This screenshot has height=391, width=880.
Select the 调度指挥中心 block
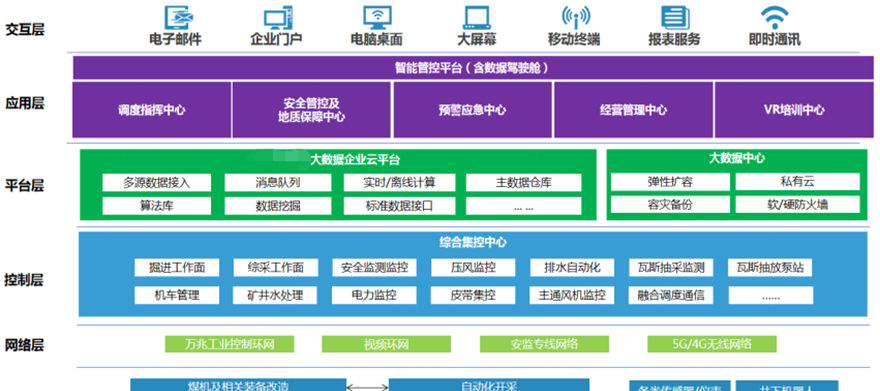pyautogui.click(x=152, y=110)
